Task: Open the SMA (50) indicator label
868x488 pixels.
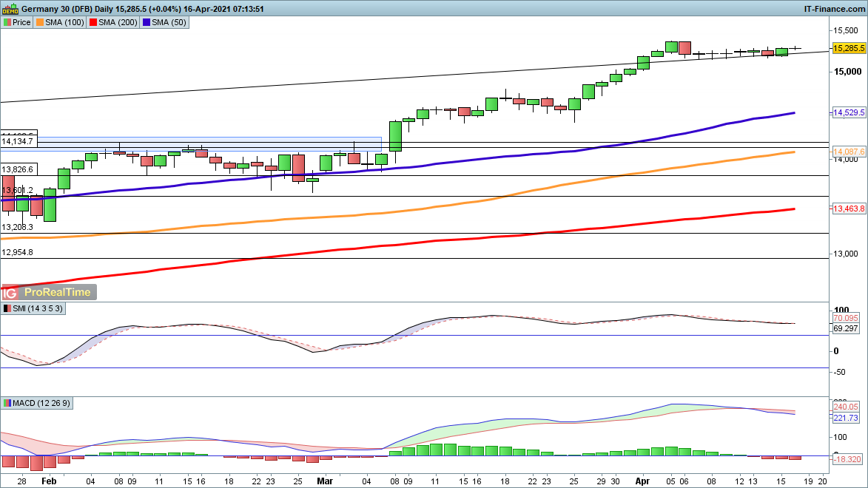Action: pyautogui.click(x=167, y=22)
